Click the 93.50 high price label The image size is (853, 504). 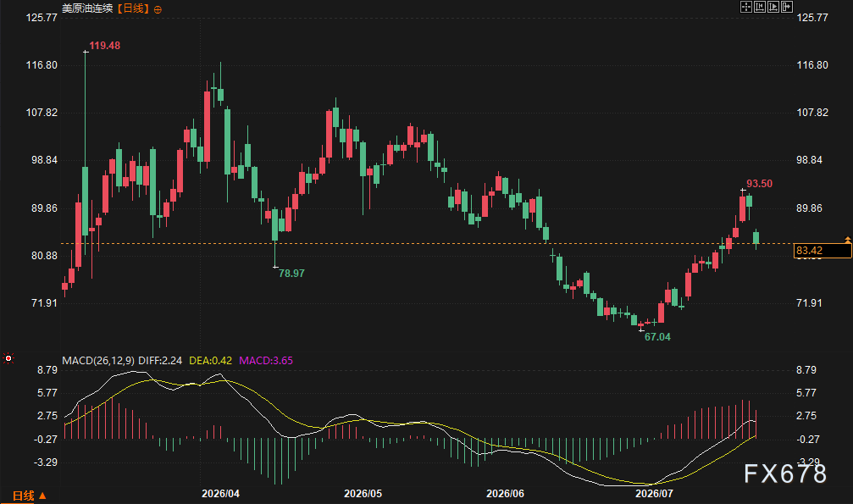[760, 184]
